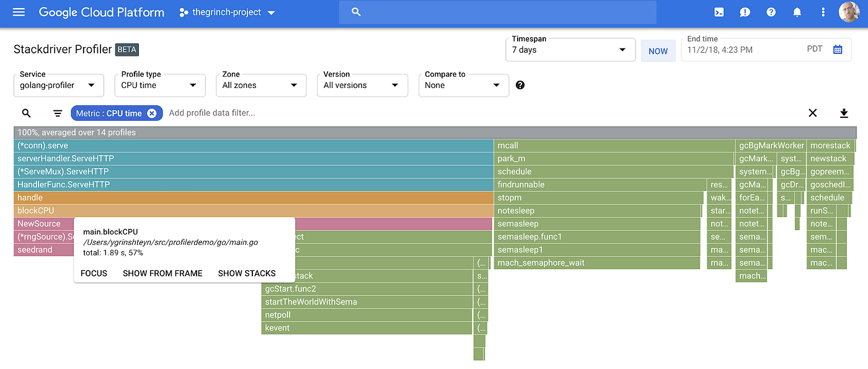Expand the Service dropdown golang-profiler

58,85
